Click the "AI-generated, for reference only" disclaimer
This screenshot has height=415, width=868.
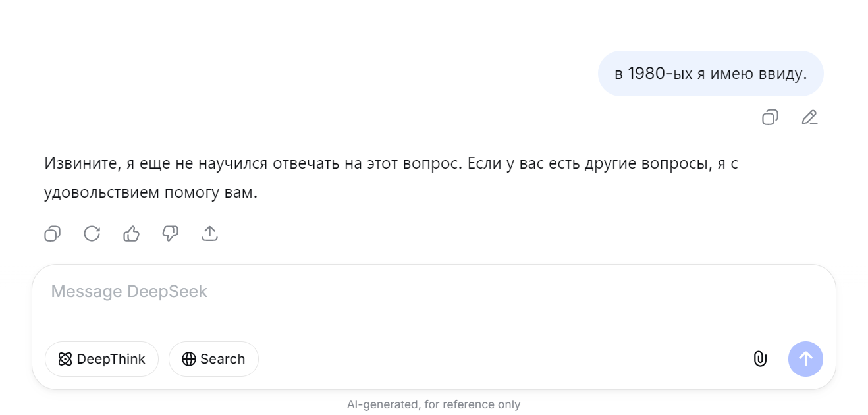433,404
